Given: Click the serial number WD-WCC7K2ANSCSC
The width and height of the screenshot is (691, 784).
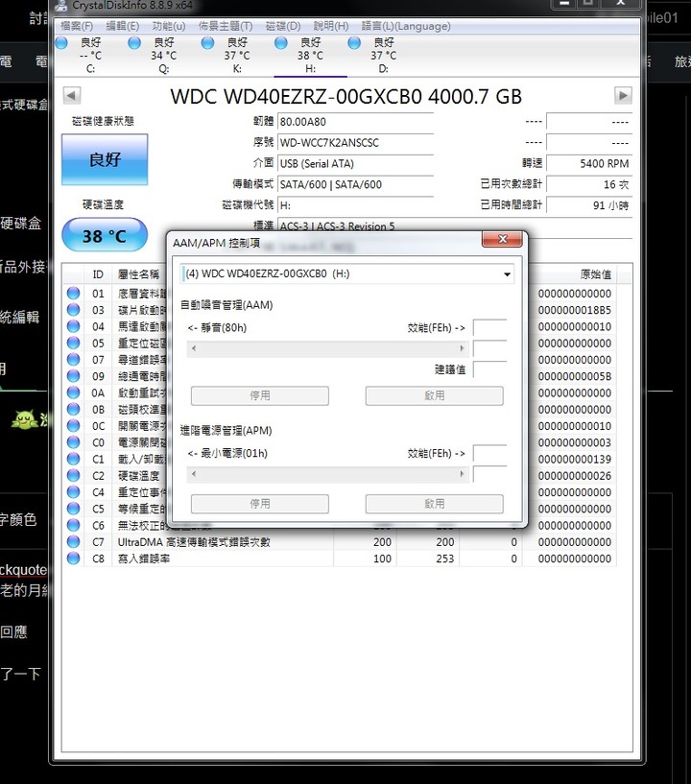Looking at the screenshot, I should coord(355,143).
